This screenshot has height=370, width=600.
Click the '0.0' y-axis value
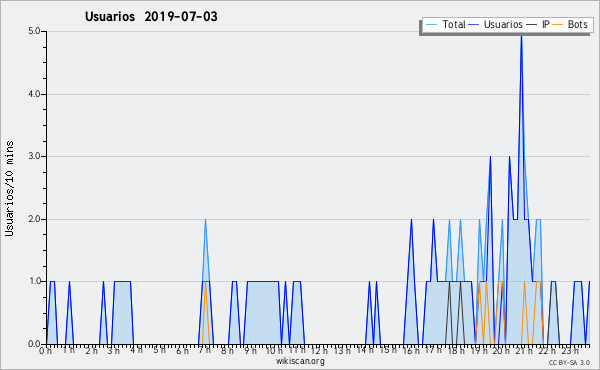tap(34, 344)
